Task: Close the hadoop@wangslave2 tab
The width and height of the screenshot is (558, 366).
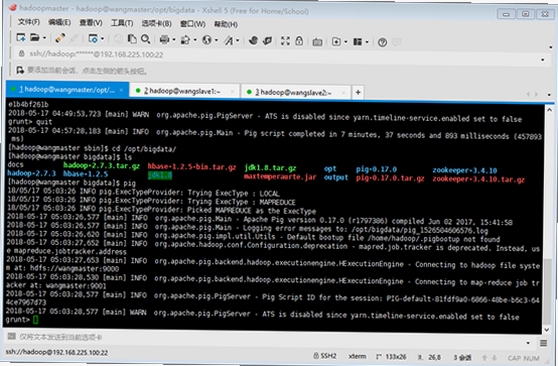Action: [344, 93]
